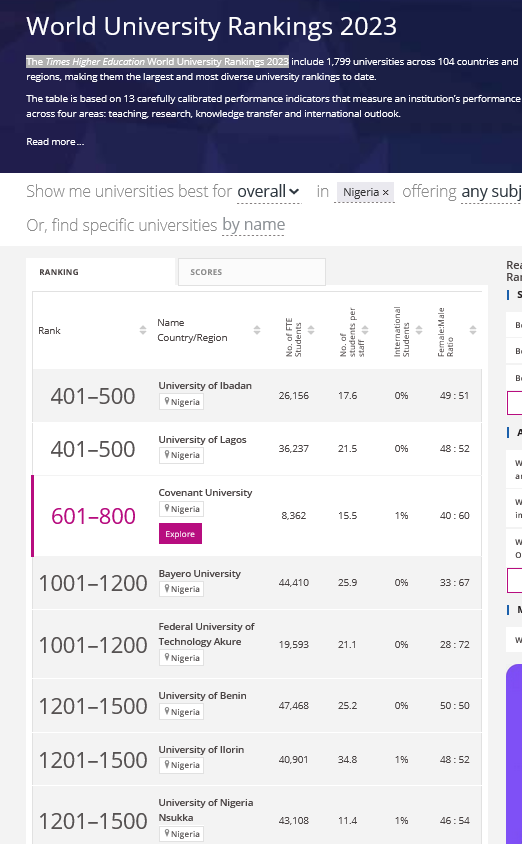Screen dimensions: 522x844
Task: Select the 47,468 FTE students value
Action: pyautogui.click(x=294, y=706)
